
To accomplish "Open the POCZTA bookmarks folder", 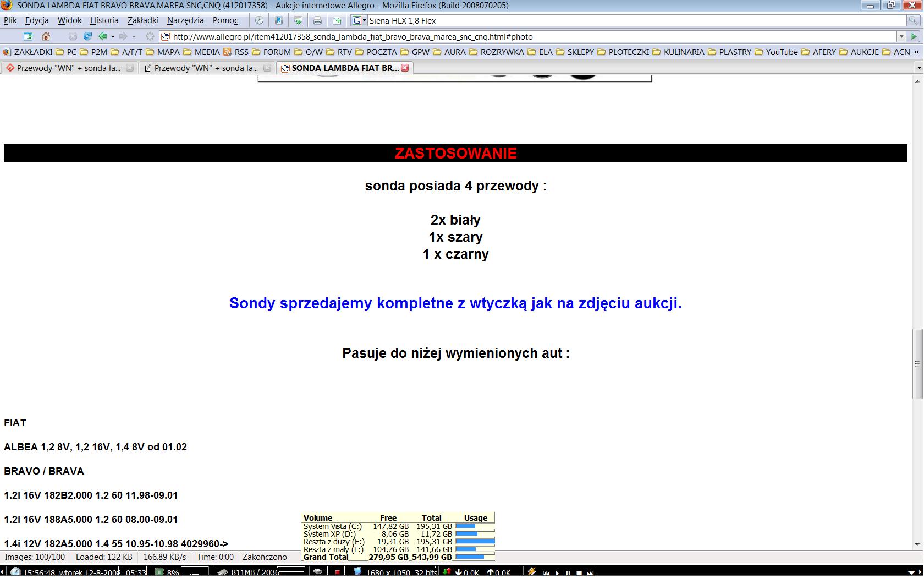I will click(376, 52).
